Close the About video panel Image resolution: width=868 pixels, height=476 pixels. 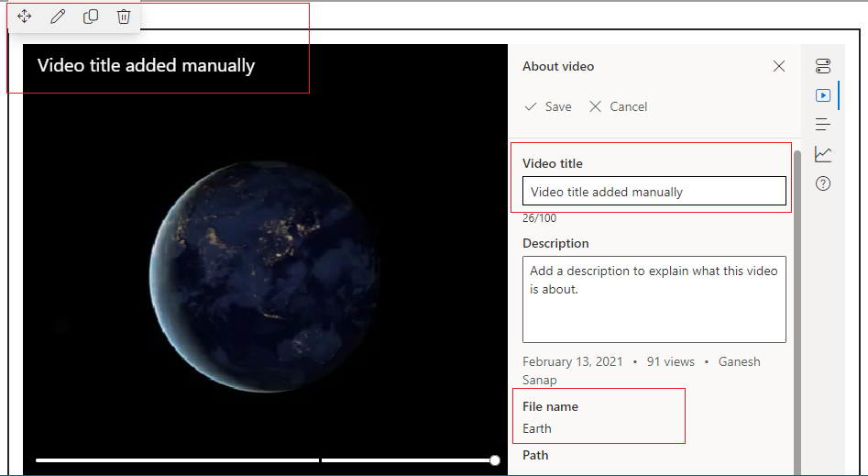pyautogui.click(x=779, y=67)
